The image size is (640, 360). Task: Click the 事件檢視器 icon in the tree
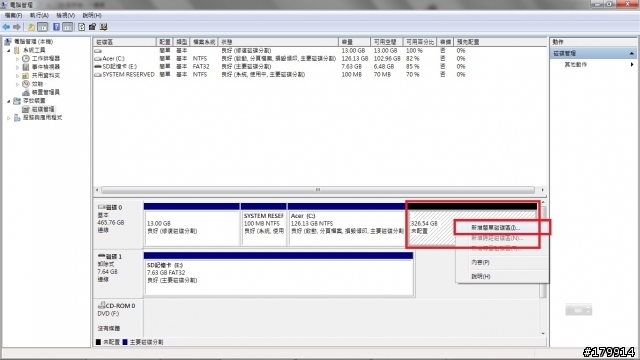click(26, 67)
